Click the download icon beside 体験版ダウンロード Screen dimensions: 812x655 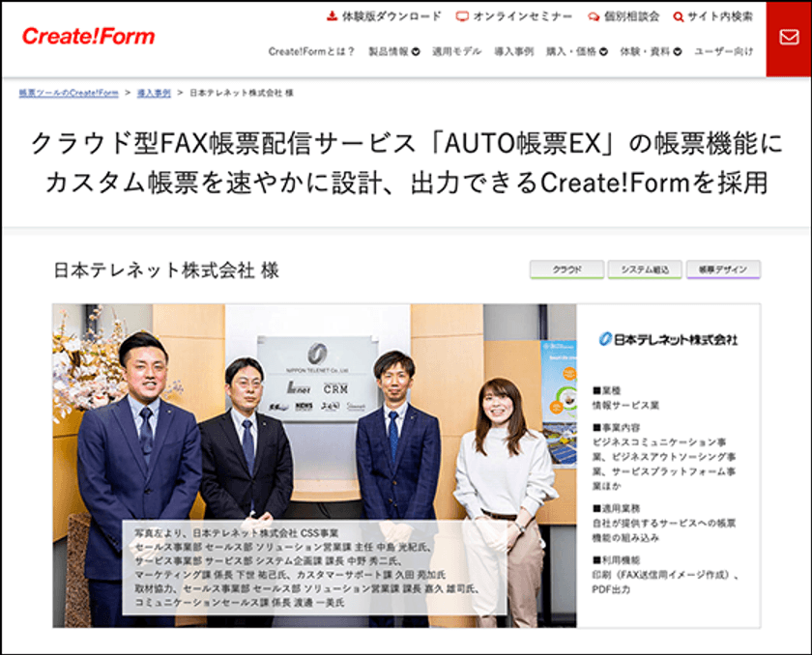click(332, 16)
